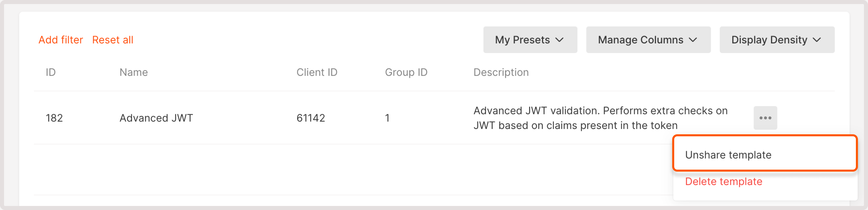Click the Add filter link
The height and width of the screenshot is (210, 868).
[61, 40]
